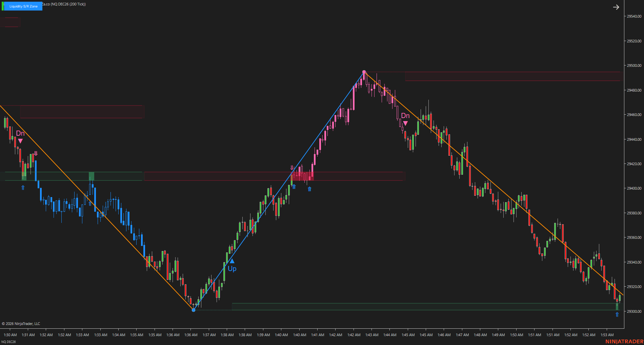Click pink down arrow near 1:31 AM candles
644x345 pixels.
point(36,153)
